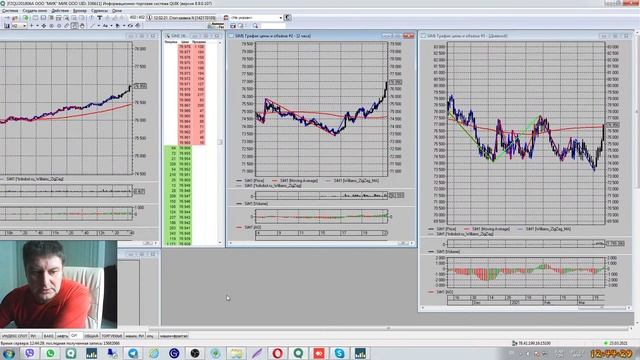Open Skype from the taskbar
Image resolution: width=640 pixels, height=360 pixels.
coord(340,353)
